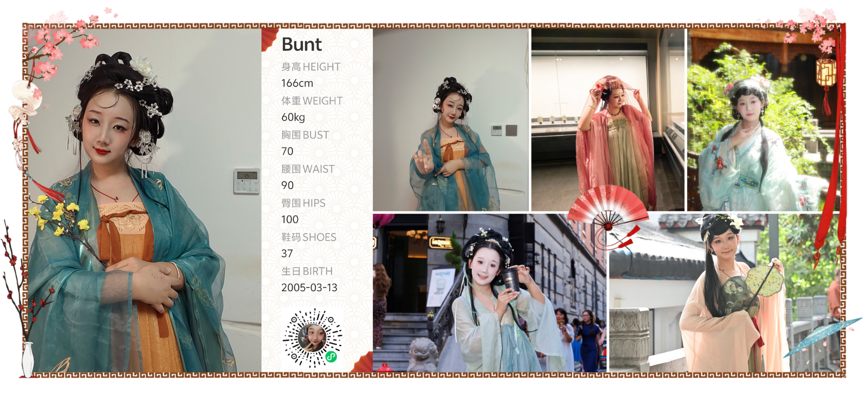
Task: Click the green mini-program logo on QR code
Action: tap(331, 357)
